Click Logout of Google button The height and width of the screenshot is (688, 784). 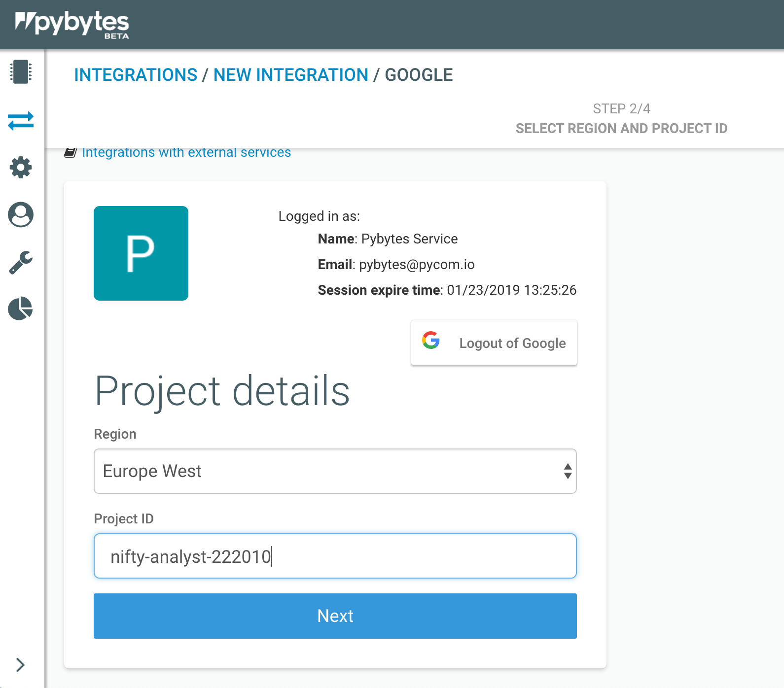tap(494, 343)
